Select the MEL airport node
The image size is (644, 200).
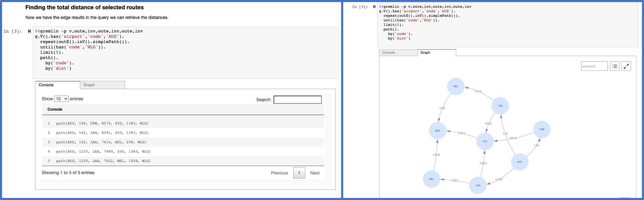pos(431,179)
